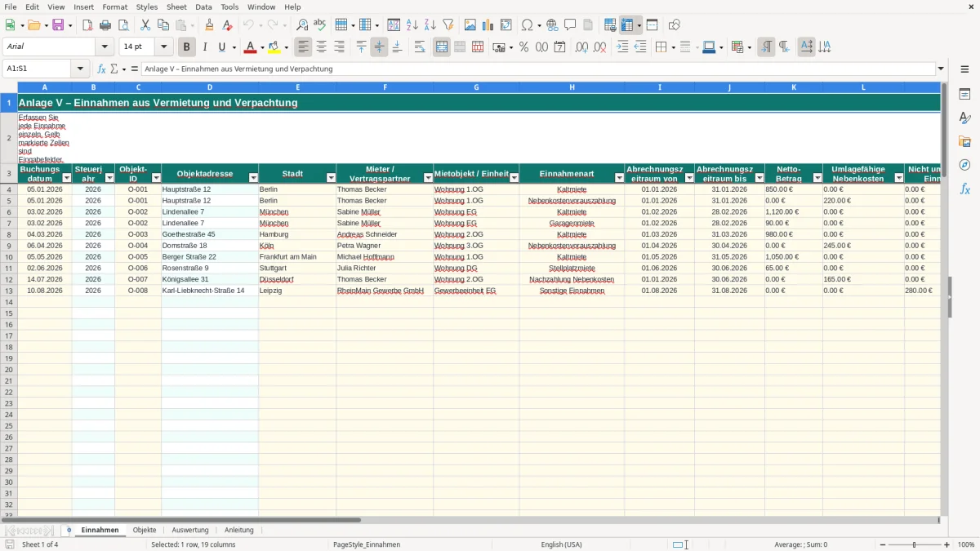Expand the Name Box dropdown
The height and width of the screenshot is (551, 980).
click(x=80, y=69)
